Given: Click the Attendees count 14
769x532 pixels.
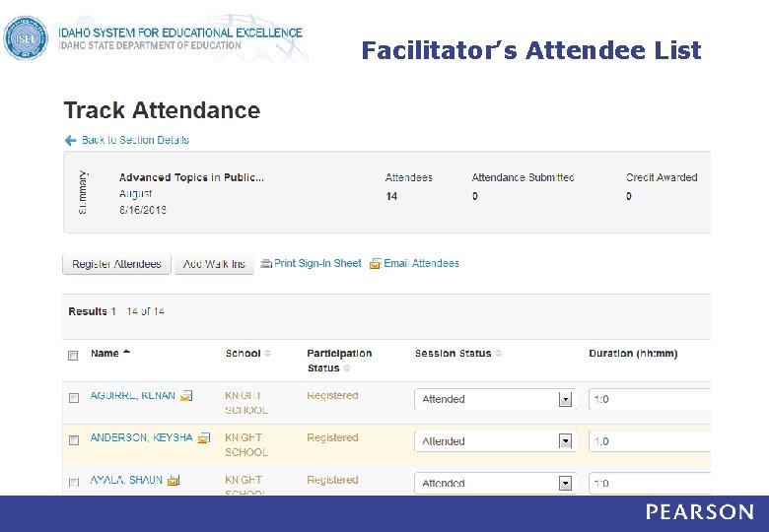Looking at the screenshot, I should [x=391, y=196].
